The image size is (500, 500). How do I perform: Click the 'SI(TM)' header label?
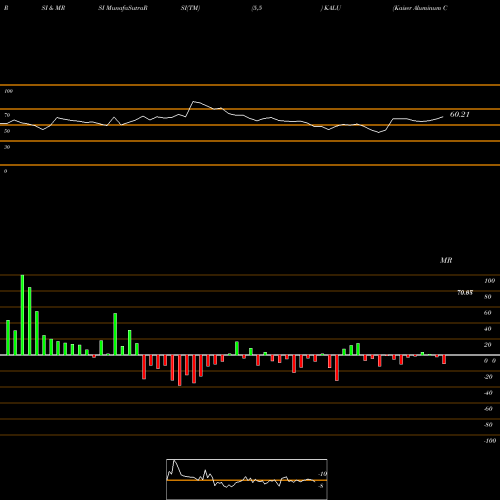(190, 8)
